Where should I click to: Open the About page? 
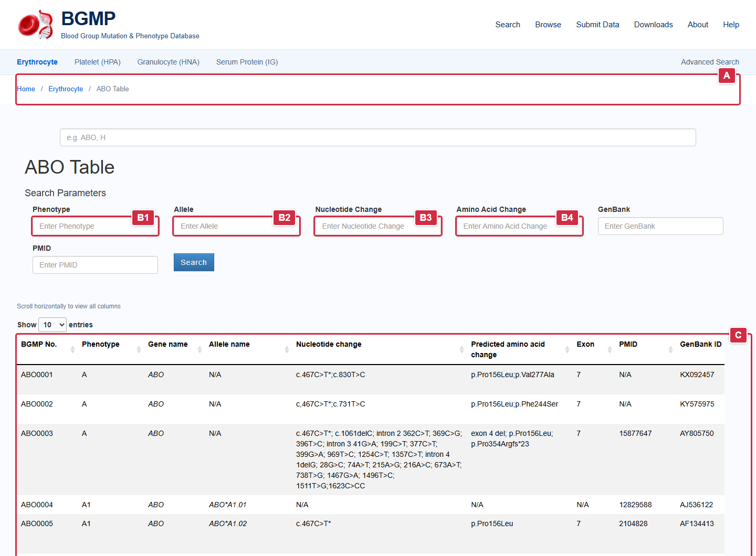pyautogui.click(x=698, y=25)
